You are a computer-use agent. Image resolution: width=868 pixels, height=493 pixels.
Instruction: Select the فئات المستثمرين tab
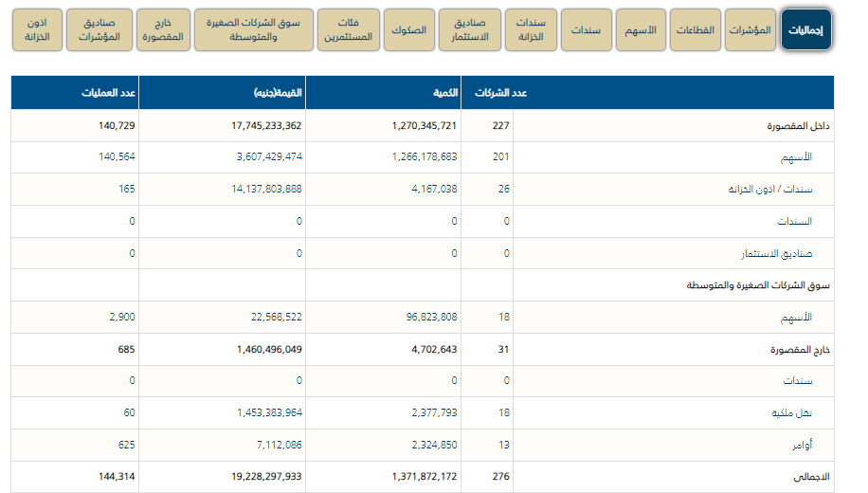(x=348, y=30)
